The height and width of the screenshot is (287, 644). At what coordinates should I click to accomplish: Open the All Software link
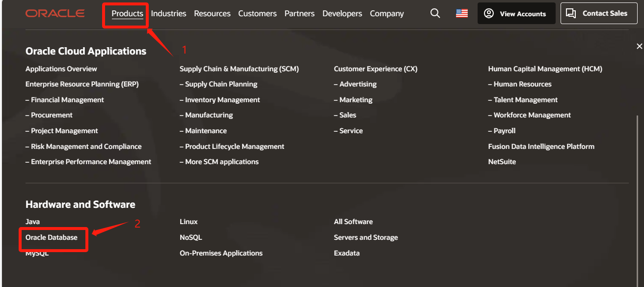pos(353,222)
